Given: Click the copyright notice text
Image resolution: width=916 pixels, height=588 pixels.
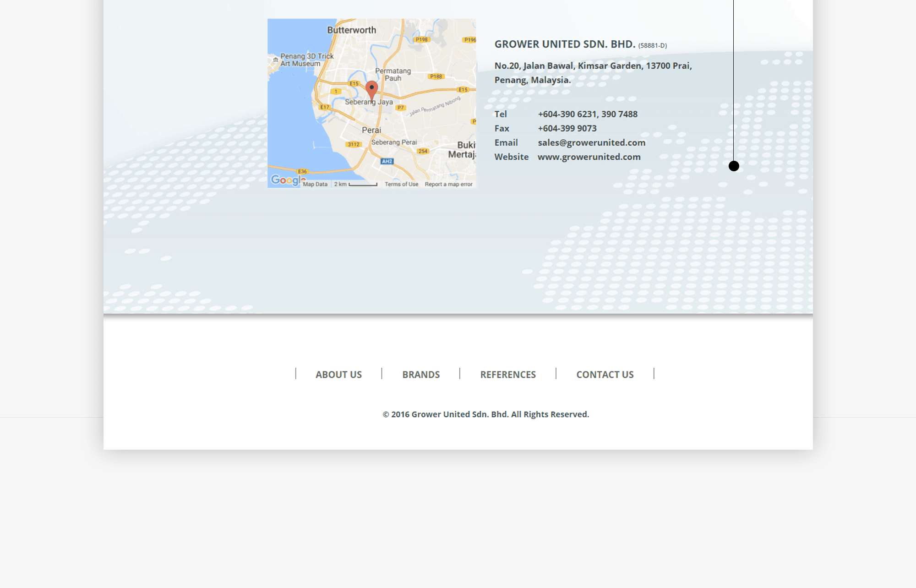Looking at the screenshot, I should click(x=485, y=414).
